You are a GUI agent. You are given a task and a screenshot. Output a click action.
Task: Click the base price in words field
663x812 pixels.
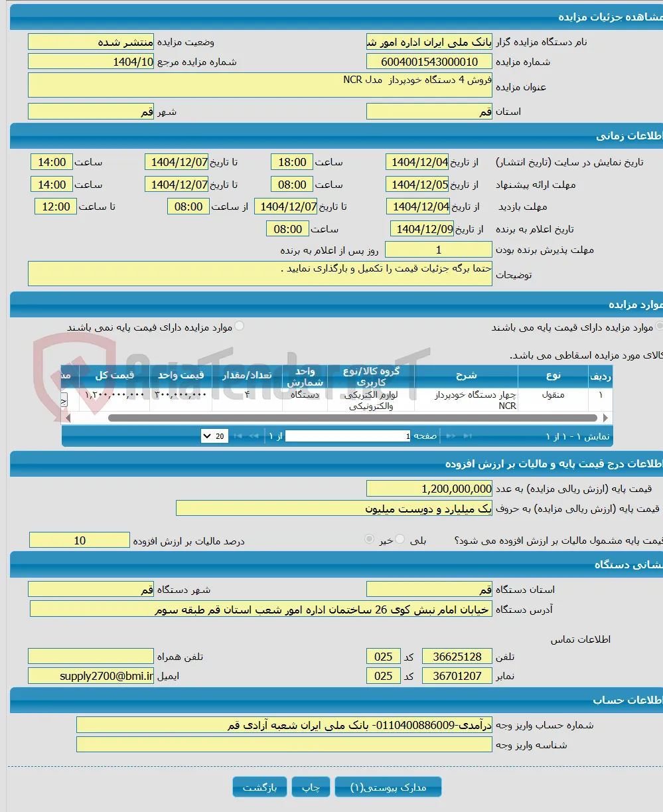point(334,509)
